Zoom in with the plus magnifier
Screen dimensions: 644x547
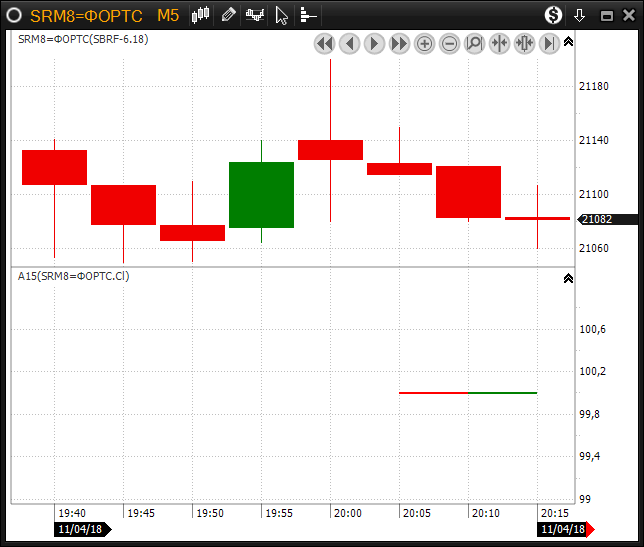click(424, 43)
